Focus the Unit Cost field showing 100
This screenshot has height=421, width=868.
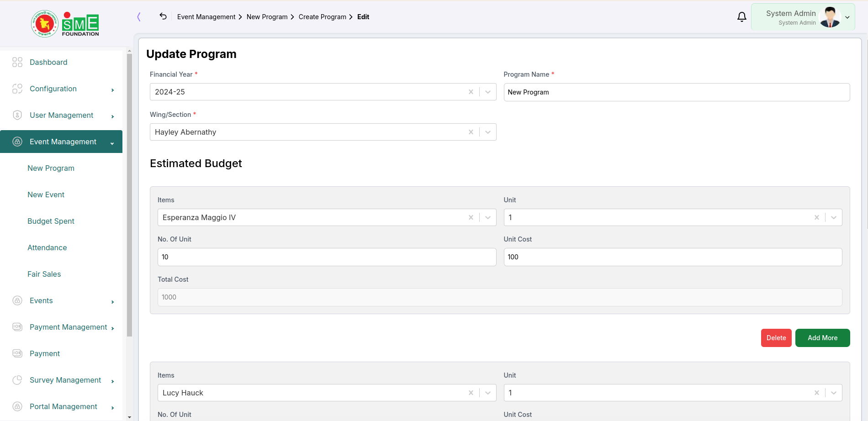tap(672, 257)
